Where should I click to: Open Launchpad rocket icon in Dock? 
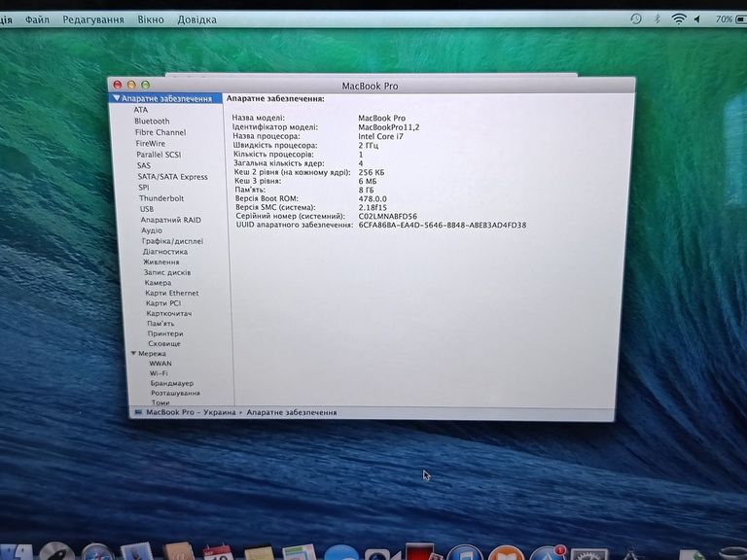click(x=57, y=551)
